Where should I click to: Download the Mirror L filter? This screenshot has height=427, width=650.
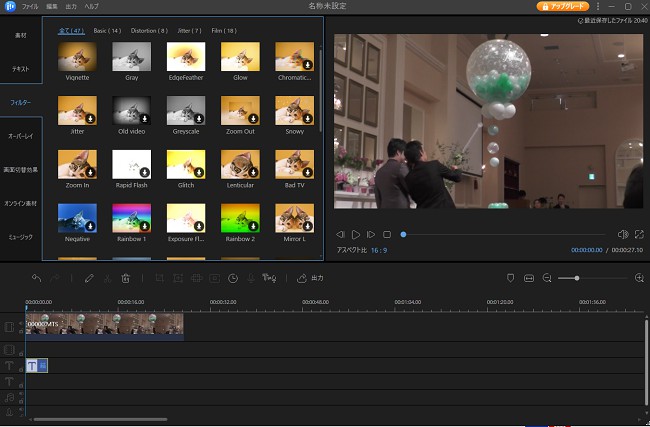[307, 226]
